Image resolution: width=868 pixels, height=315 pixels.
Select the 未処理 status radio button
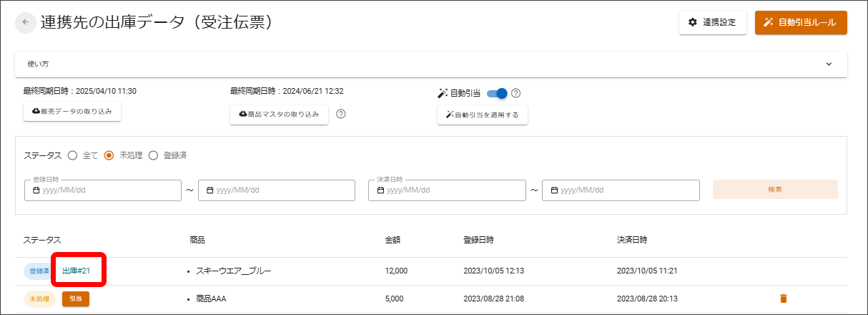point(109,155)
